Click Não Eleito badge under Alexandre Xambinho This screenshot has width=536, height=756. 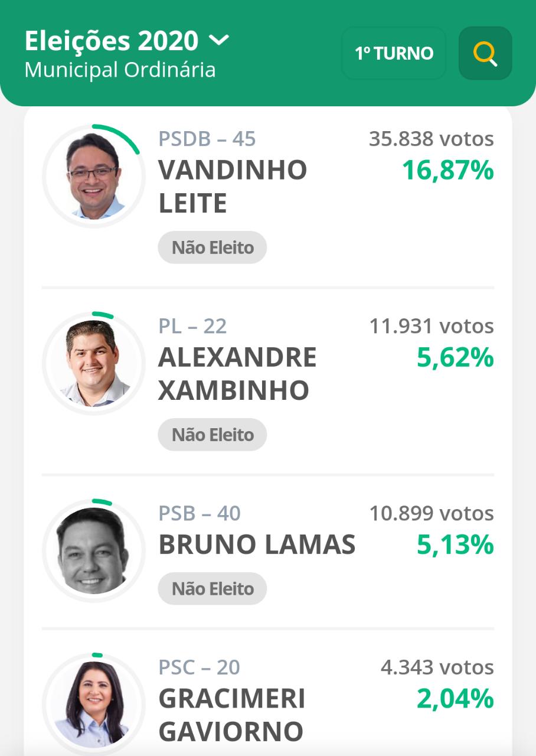click(x=213, y=435)
